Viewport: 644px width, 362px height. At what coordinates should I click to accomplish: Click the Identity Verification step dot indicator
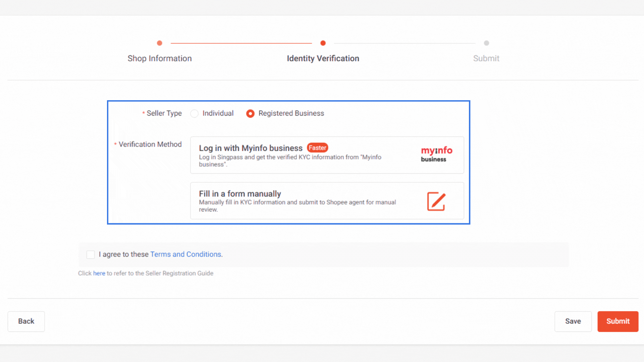coord(323,43)
